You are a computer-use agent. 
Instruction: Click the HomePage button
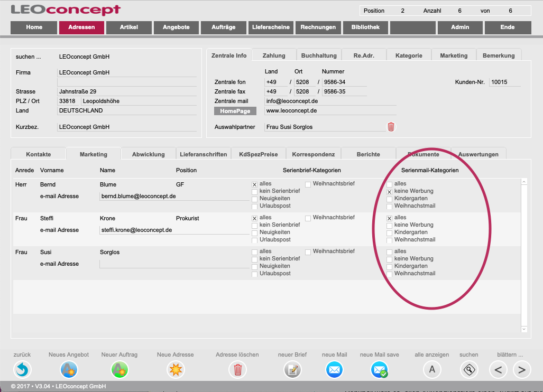click(x=235, y=111)
